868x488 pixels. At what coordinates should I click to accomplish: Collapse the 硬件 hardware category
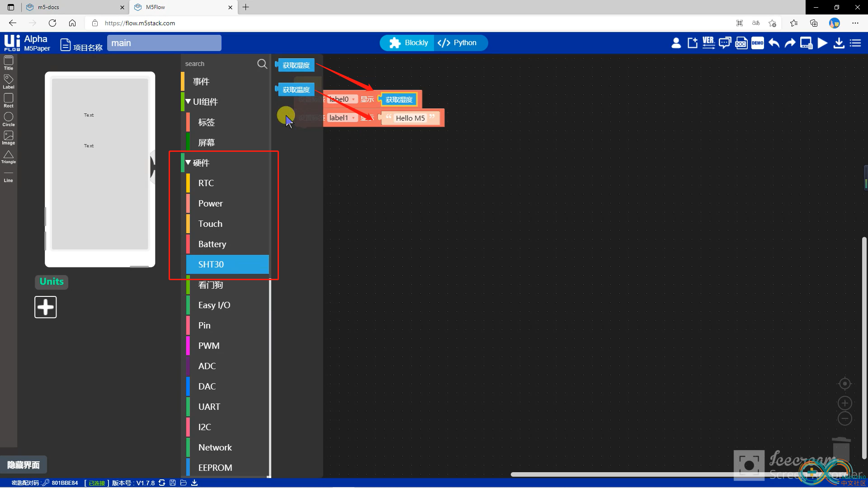point(188,163)
